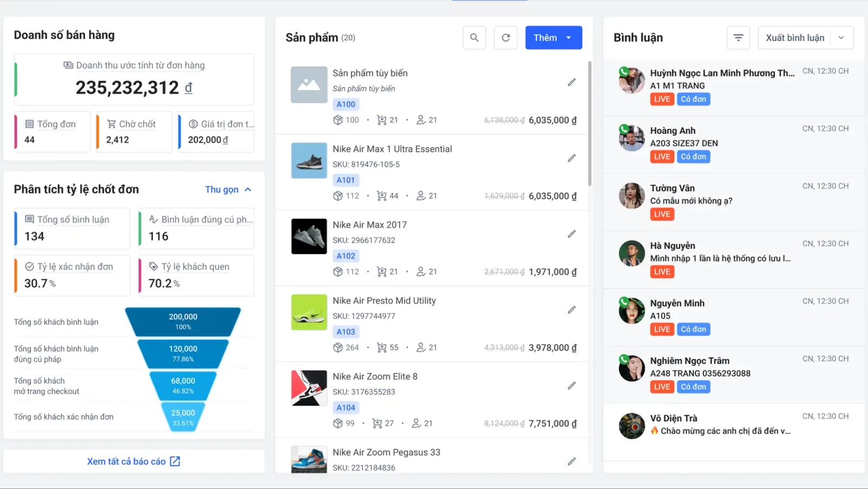Screen dimensions: 868x489
Task: Open Võ Diện Trà's avatar
Action: pyautogui.click(x=632, y=426)
